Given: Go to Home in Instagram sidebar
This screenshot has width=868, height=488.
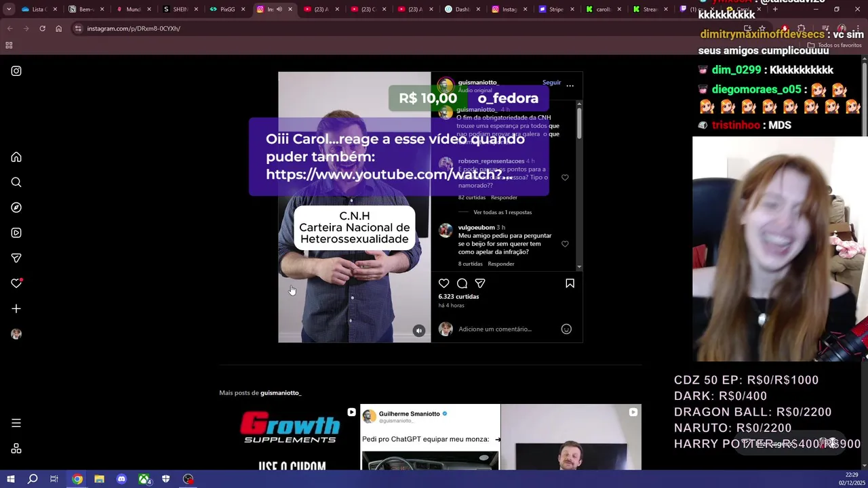Looking at the screenshot, I should [16, 157].
